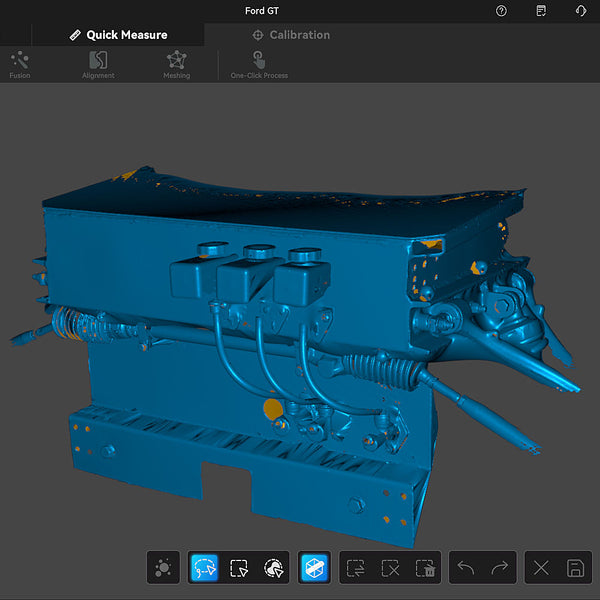This screenshot has height=600, width=600.
Task: Switch to the Calibration tab
Action: [291, 35]
